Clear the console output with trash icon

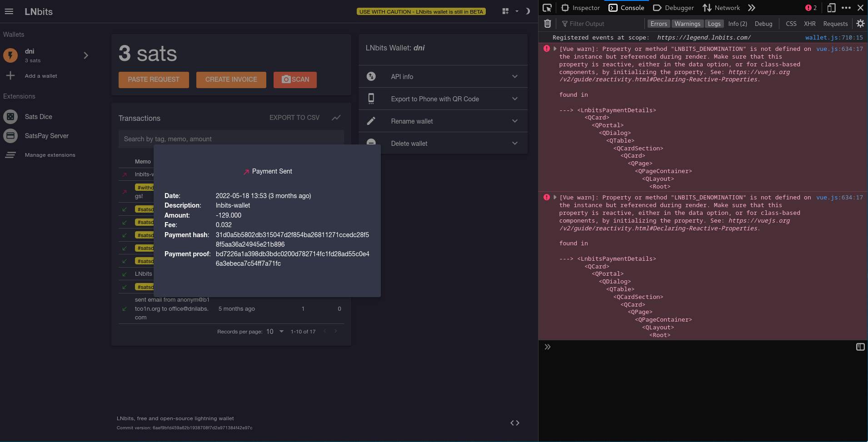click(x=548, y=24)
